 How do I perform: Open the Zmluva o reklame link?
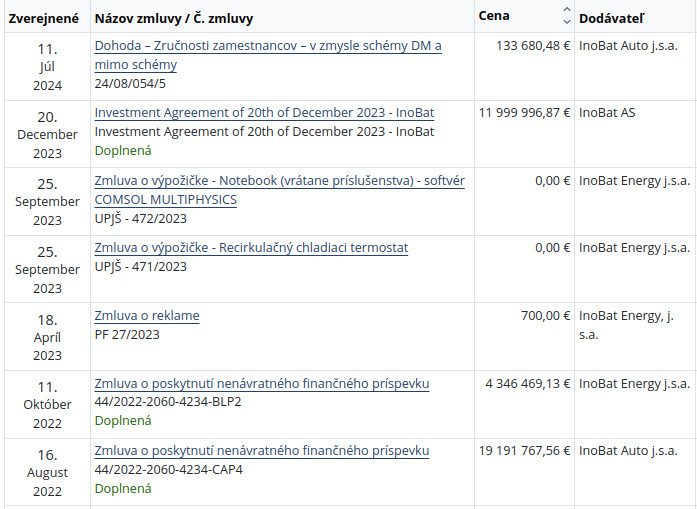point(147,316)
